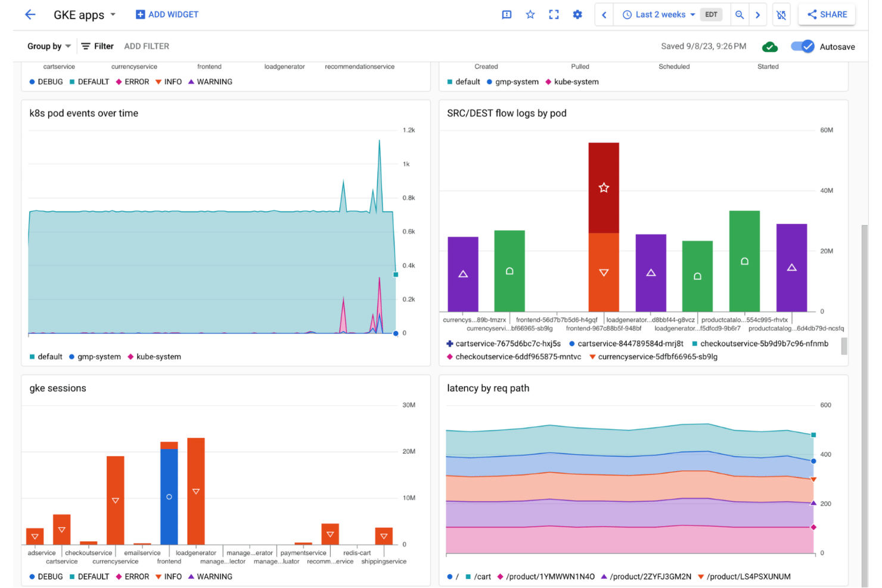Toggle the auto-refresh off icon
This screenshot has width=882, height=588.
coord(781,15)
